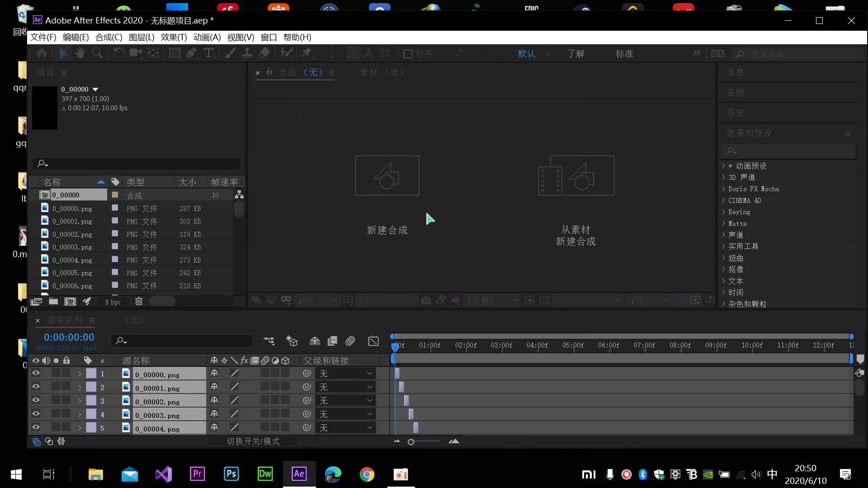The width and height of the screenshot is (868, 488).
Task: Enable frame blending icon in timeline
Action: click(332, 341)
